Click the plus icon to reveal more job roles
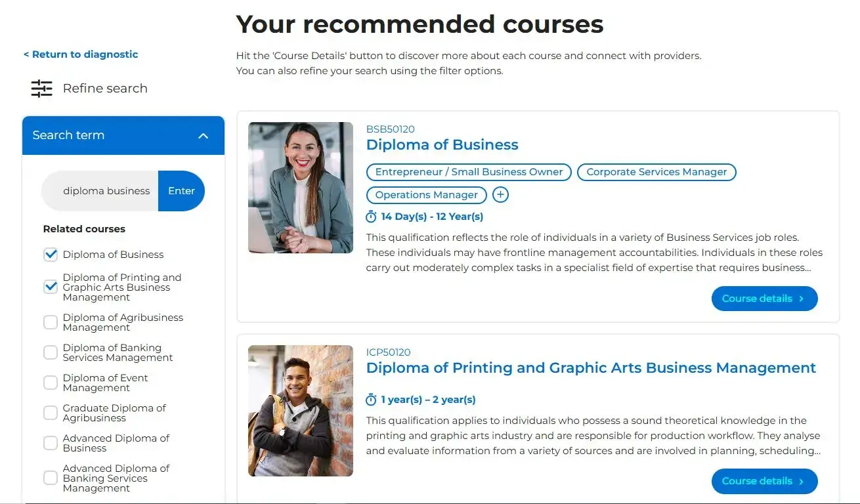Screen dimensions: 860x504 pos(500,194)
